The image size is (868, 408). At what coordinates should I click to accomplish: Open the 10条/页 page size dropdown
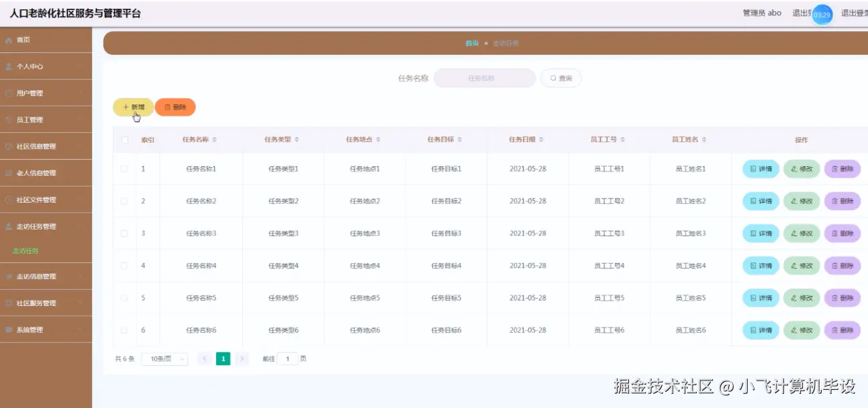click(x=164, y=359)
